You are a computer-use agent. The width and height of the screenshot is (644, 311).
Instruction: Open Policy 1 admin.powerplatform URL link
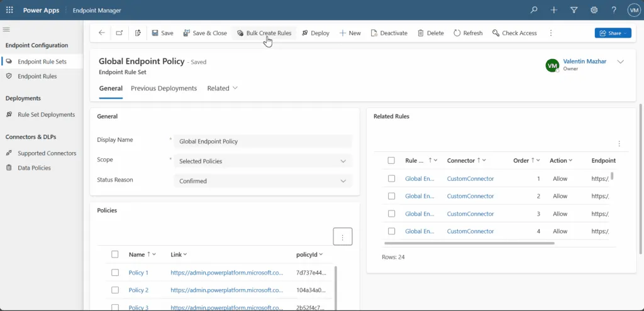226,273
